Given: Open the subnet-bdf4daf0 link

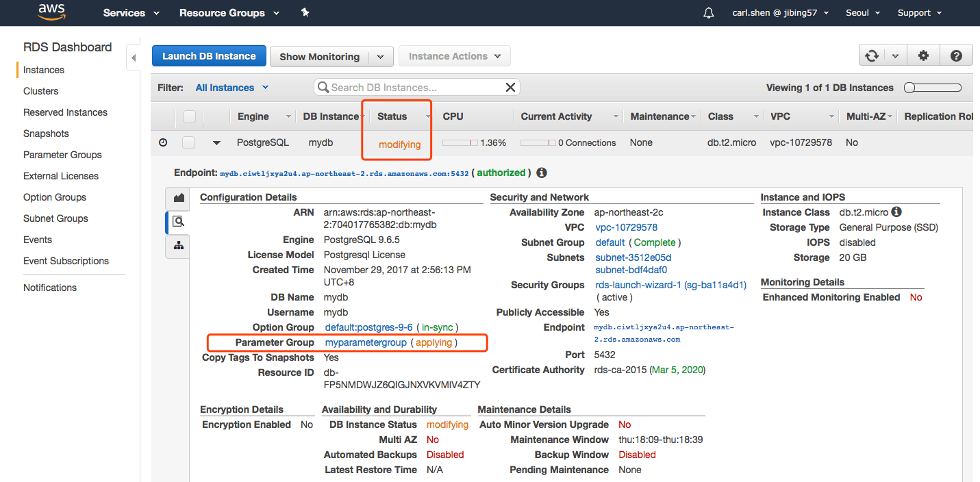Looking at the screenshot, I should coord(631,270).
